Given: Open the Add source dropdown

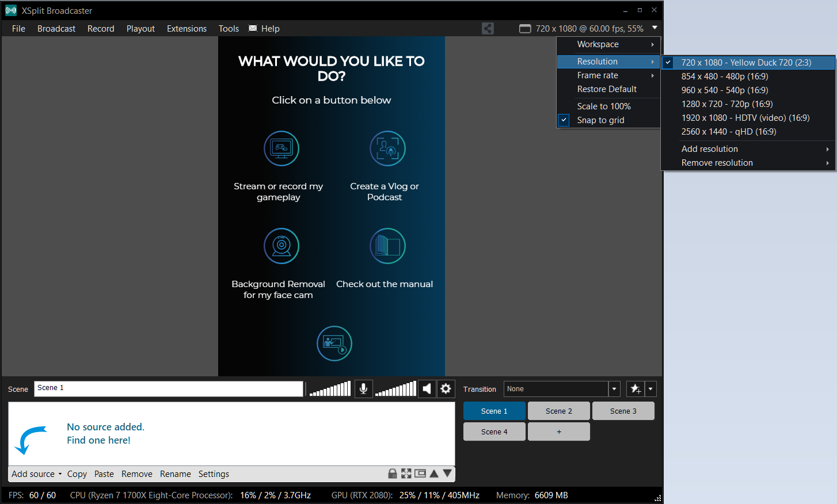Looking at the screenshot, I should click(x=37, y=474).
